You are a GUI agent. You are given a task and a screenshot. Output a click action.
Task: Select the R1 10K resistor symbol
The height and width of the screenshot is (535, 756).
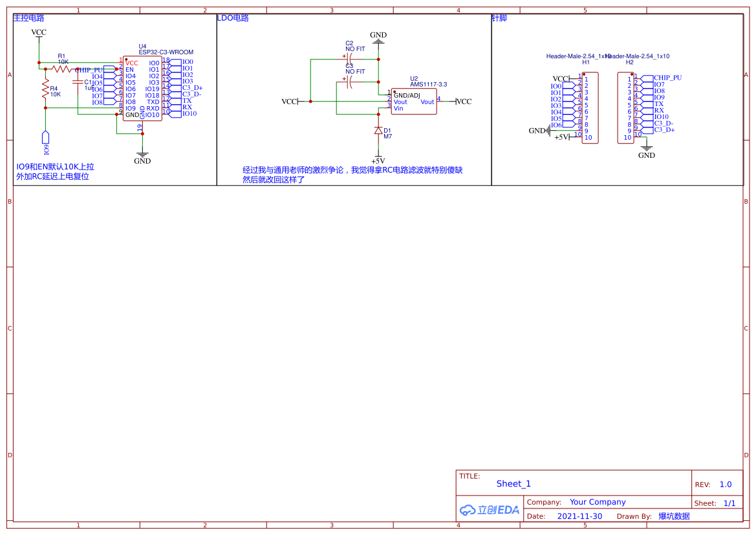[x=61, y=69]
